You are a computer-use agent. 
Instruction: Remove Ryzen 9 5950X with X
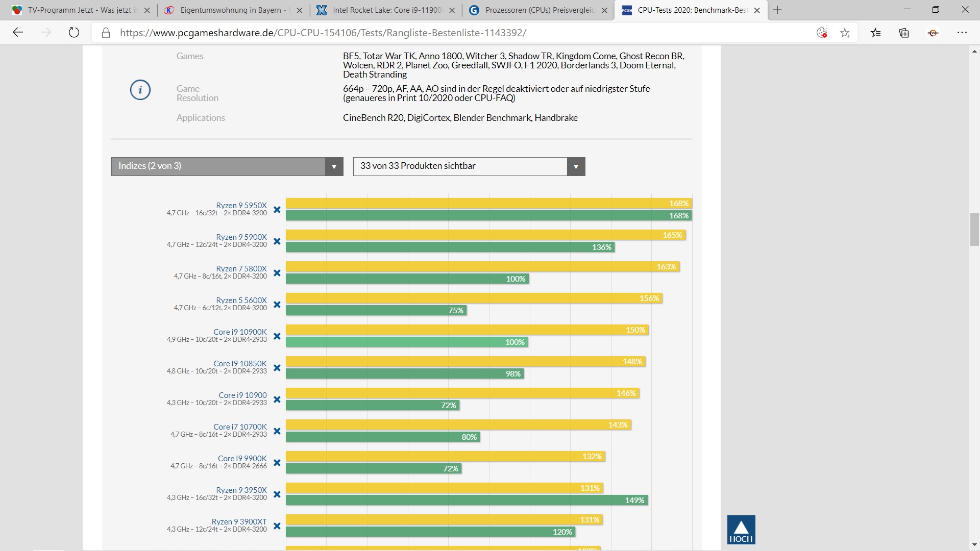pyautogui.click(x=277, y=210)
